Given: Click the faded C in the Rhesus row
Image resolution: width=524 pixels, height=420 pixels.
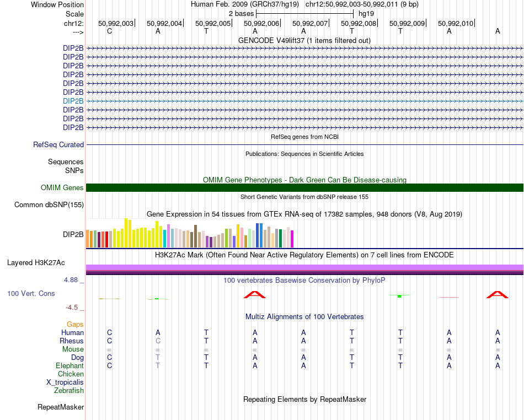Looking at the screenshot, I should [158, 341].
